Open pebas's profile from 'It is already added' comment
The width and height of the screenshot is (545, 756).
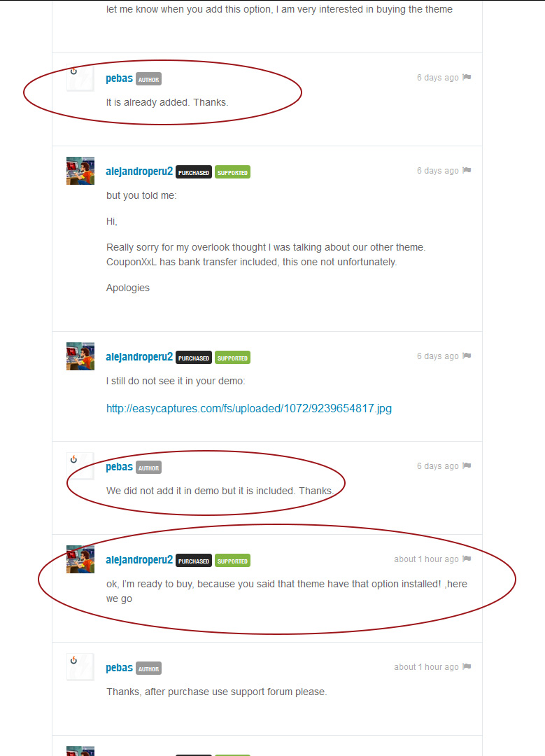click(x=119, y=78)
